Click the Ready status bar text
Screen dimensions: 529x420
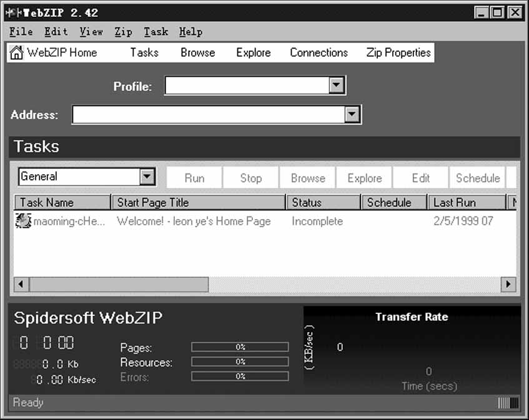coord(28,403)
